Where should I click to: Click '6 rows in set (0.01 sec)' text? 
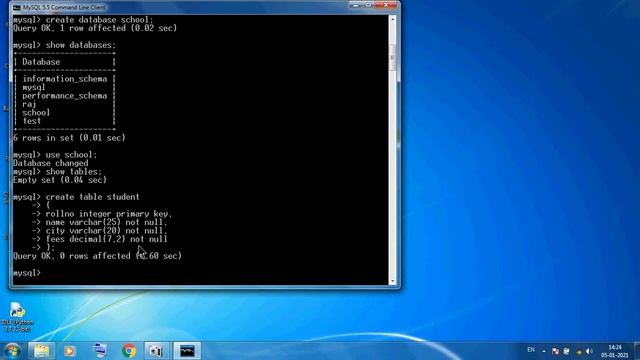click(69, 138)
